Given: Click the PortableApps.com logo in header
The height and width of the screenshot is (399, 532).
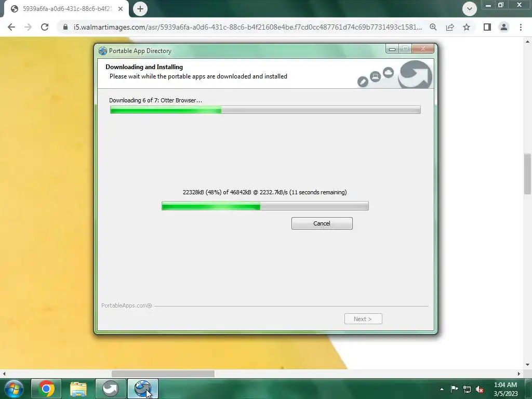Looking at the screenshot, I should point(415,74).
